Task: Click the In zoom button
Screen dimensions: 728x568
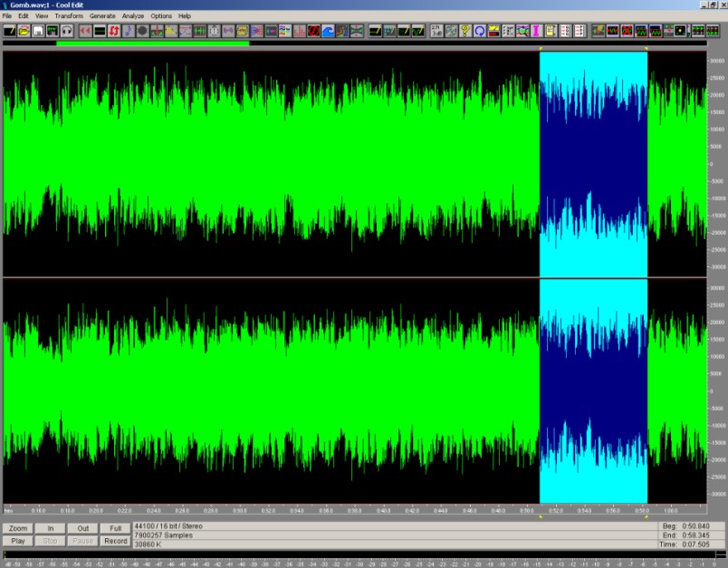Action: pyautogui.click(x=51, y=528)
